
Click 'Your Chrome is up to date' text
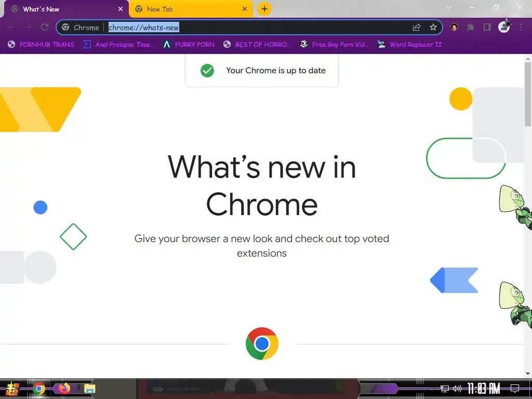pyautogui.click(x=276, y=71)
